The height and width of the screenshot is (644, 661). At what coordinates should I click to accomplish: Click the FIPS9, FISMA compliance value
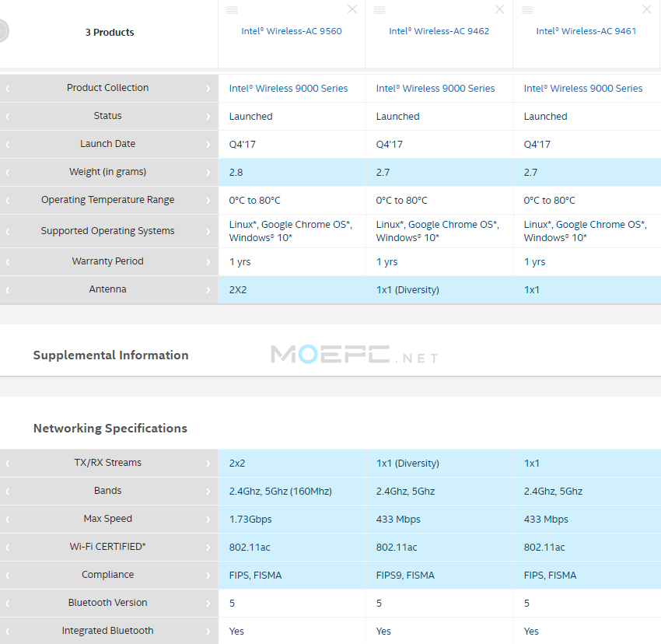tap(405, 576)
